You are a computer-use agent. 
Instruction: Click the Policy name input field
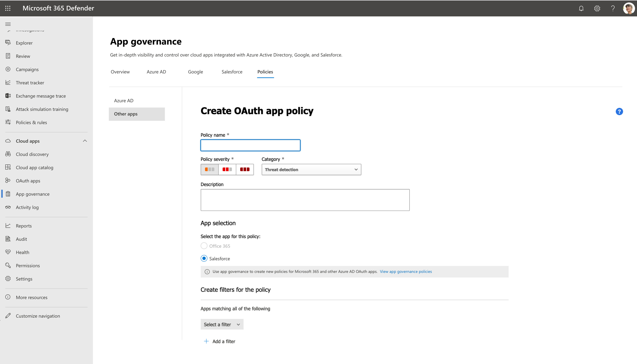(250, 145)
